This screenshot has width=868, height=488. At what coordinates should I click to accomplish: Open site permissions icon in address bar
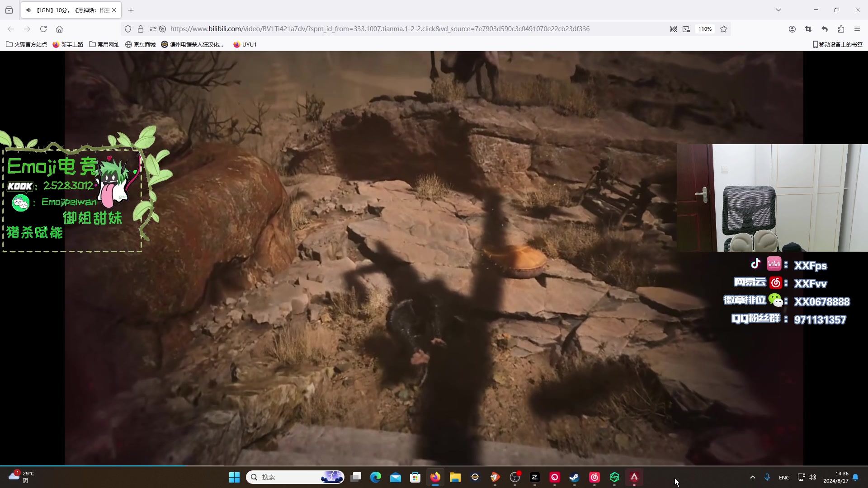[x=153, y=29]
